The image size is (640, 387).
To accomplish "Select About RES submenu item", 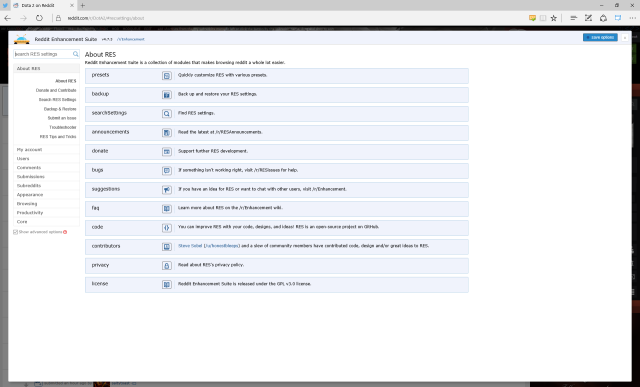I will 66,81.
